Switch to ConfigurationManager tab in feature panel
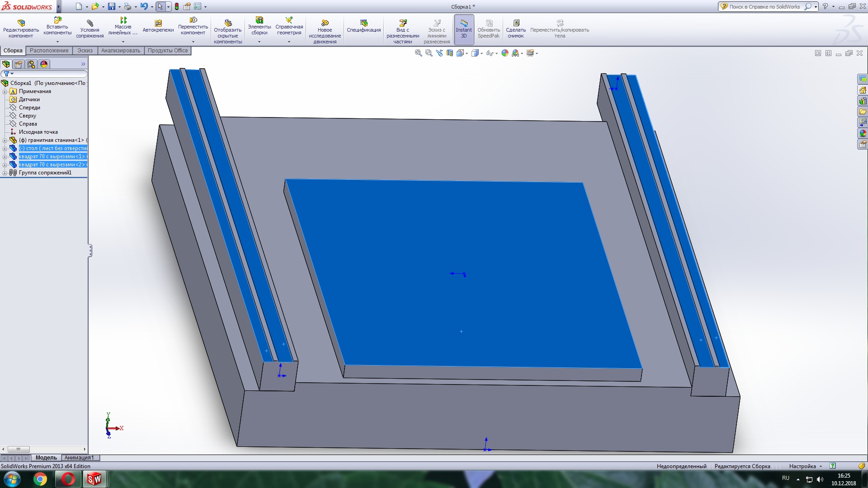 click(31, 64)
